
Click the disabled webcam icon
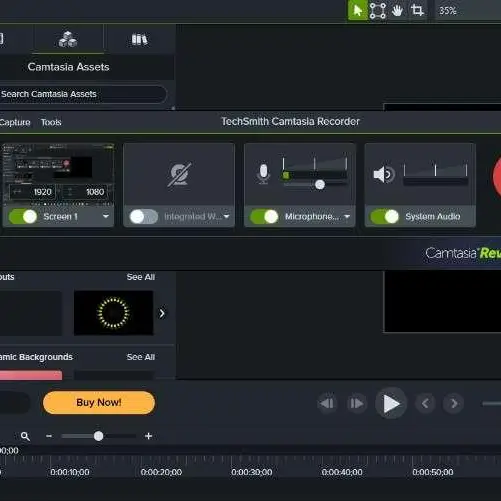click(179, 174)
